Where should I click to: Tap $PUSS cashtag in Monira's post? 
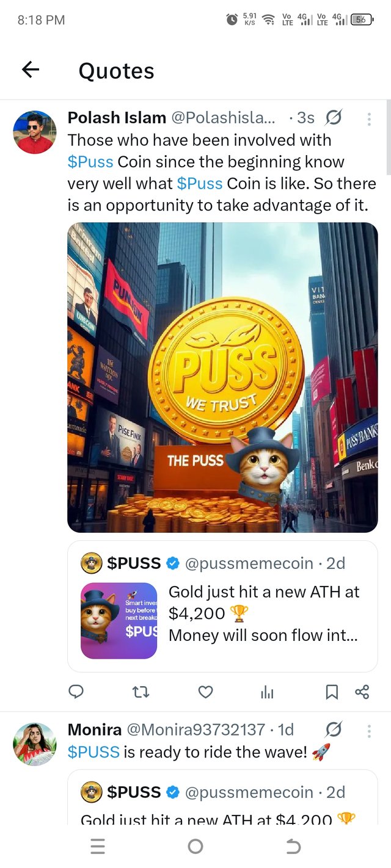(x=93, y=751)
